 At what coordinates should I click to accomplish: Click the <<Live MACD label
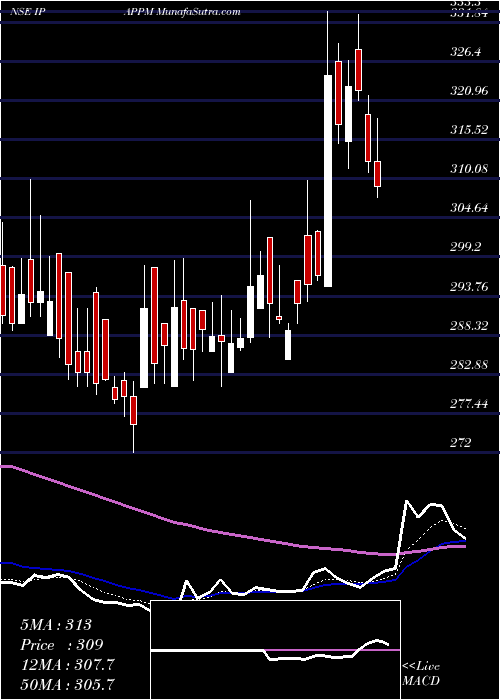pyautogui.click(x=421, y=674)
